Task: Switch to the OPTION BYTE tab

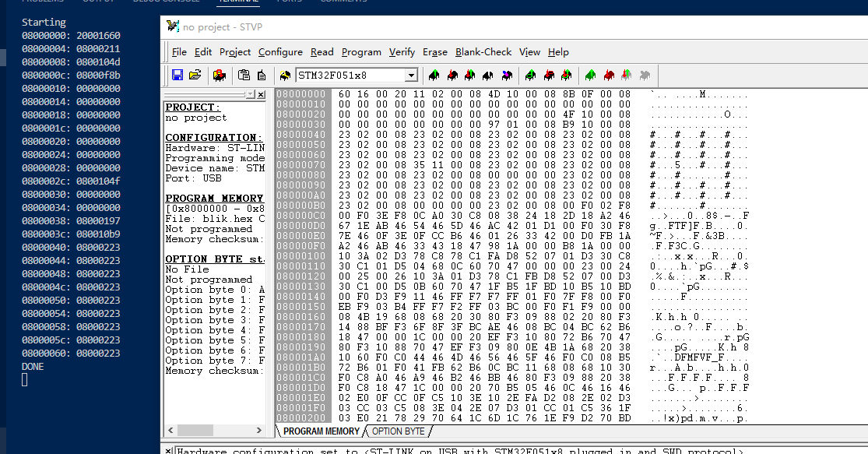Action: (398, 431)
